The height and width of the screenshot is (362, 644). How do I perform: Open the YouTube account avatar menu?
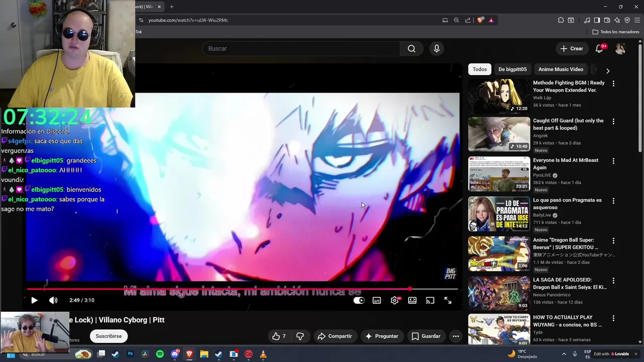pyautogui.click(x=620, y=48)
